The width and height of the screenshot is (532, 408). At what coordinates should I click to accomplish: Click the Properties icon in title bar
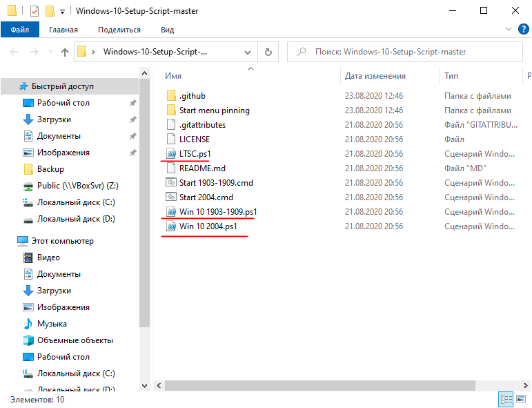click(x=35, y=11)
